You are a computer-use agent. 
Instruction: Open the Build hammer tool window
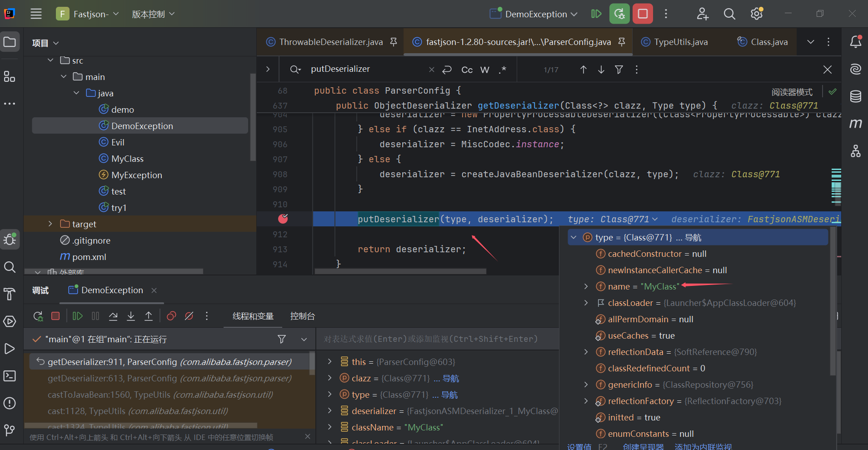tap(10, 294)
